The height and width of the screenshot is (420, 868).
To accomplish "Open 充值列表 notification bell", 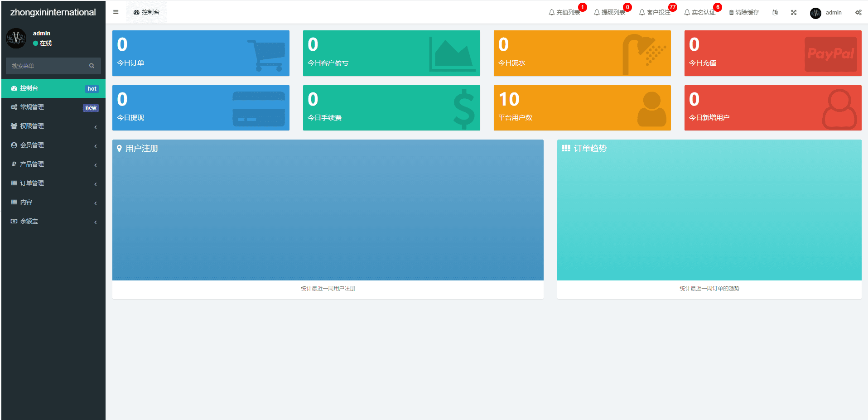I will (x=564, y=12).
